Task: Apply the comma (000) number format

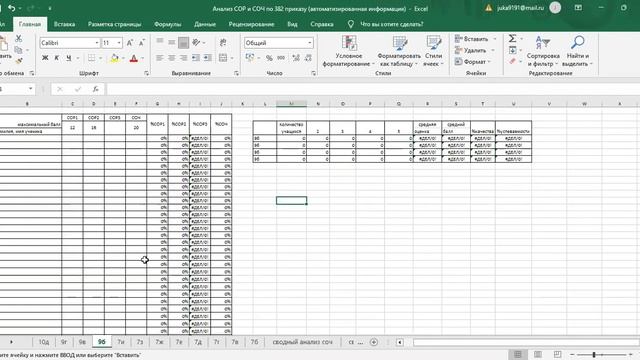Action: pos(281,58)
